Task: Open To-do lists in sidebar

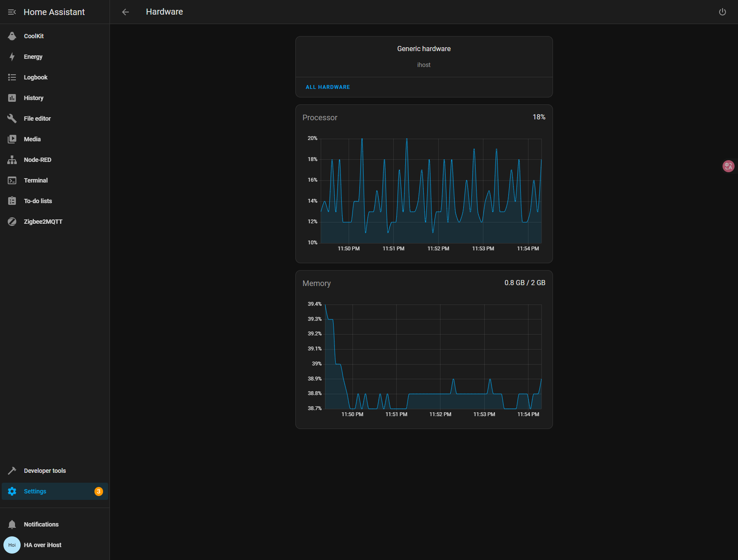Action: pos(37,201)
